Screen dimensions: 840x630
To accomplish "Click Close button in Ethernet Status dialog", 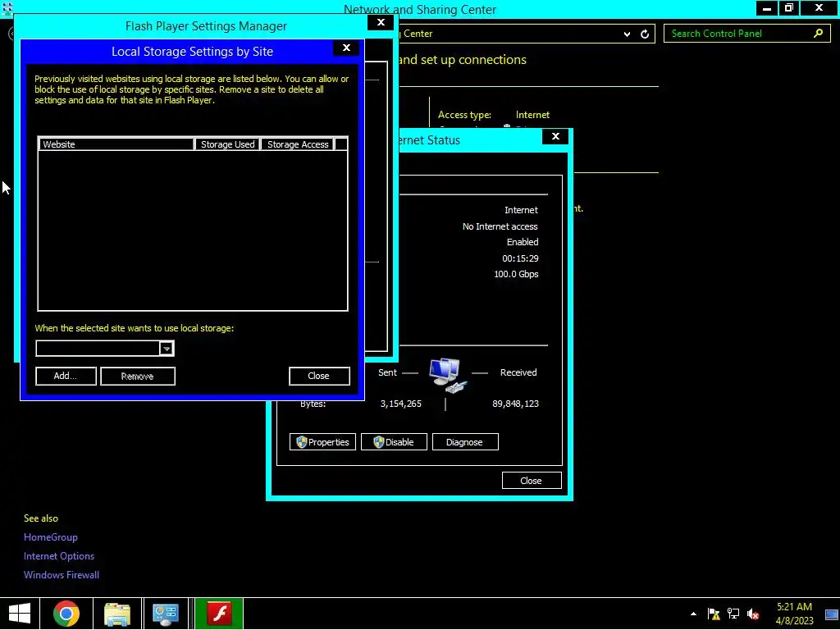I will [x=532, y=481].
